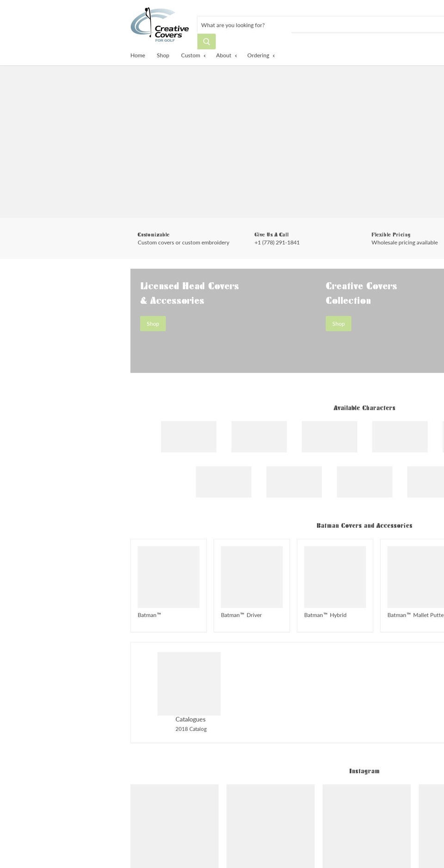Click the phone number +1 (778) 291-1841
The height and width of the screenshot is (868, 444).
coord(277,243)
